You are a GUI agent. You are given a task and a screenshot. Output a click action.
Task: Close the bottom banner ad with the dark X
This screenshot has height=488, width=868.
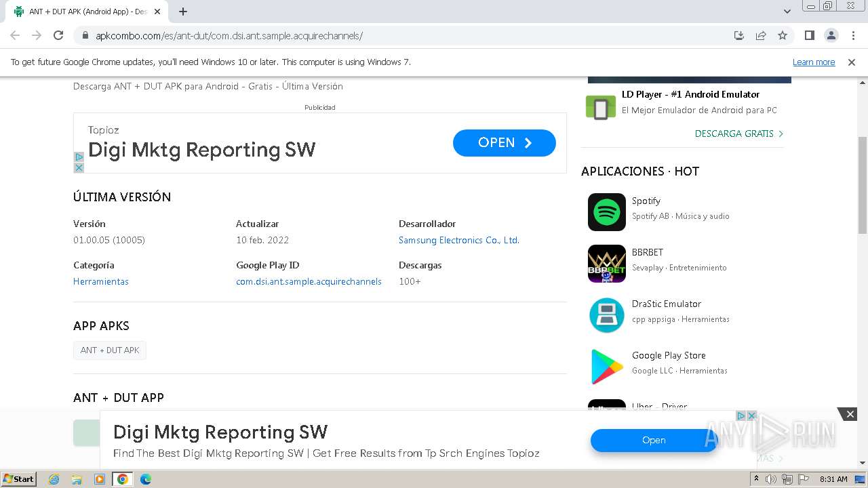850,413
